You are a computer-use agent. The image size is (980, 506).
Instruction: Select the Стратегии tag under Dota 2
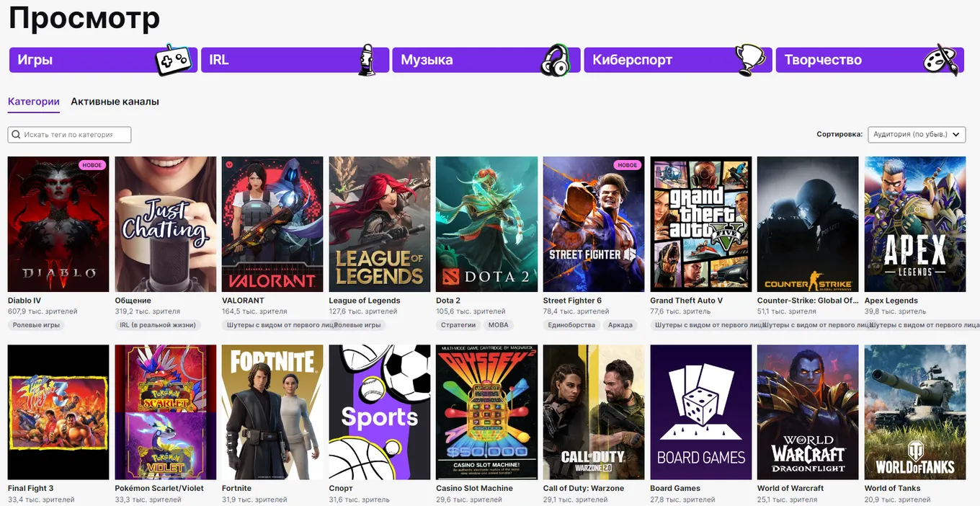tap(458, 325)
